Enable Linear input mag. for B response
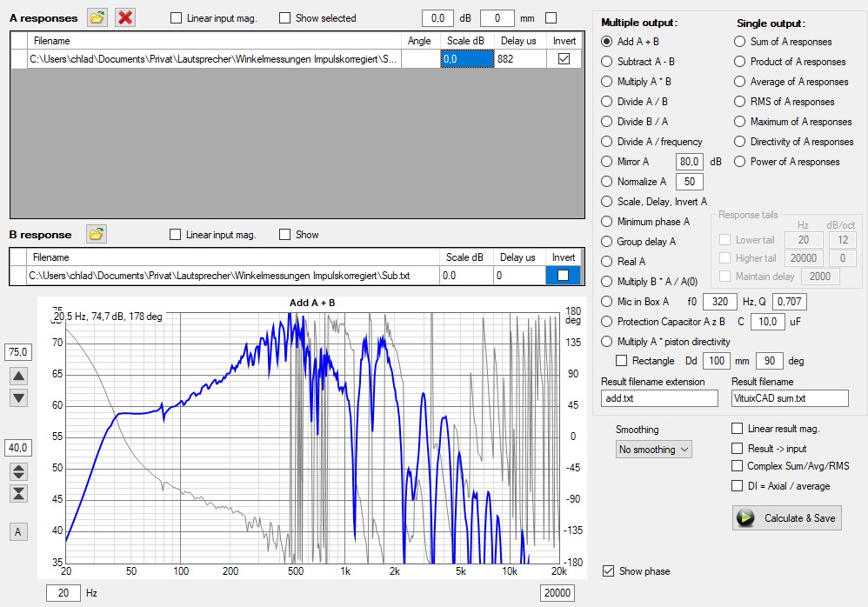 [x=175, y=235]
